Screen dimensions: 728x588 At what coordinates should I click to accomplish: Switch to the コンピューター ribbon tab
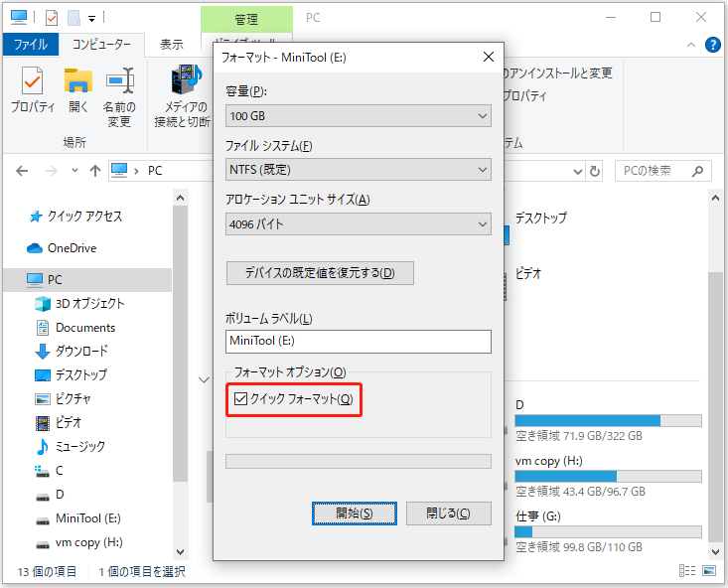101,45
